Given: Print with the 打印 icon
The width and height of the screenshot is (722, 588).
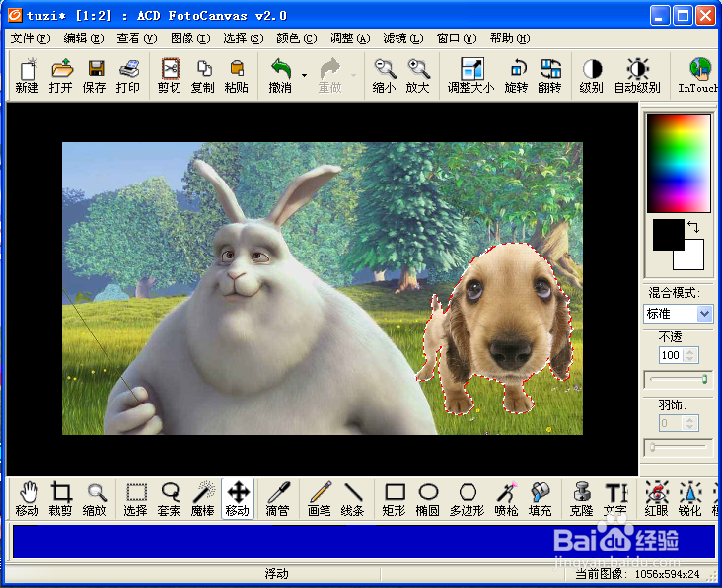Looking at the screenshot, I should [x=128, y=76].
